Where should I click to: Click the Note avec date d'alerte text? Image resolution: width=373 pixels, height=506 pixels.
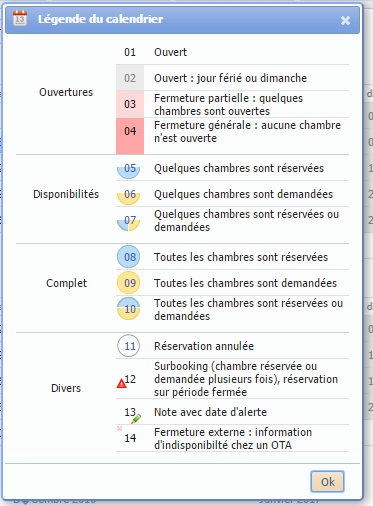(x=210, y=412)
